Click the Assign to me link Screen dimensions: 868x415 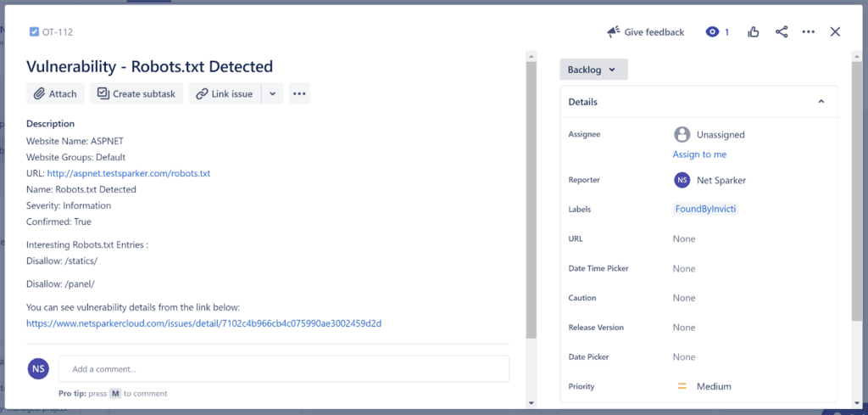[699, 154]
